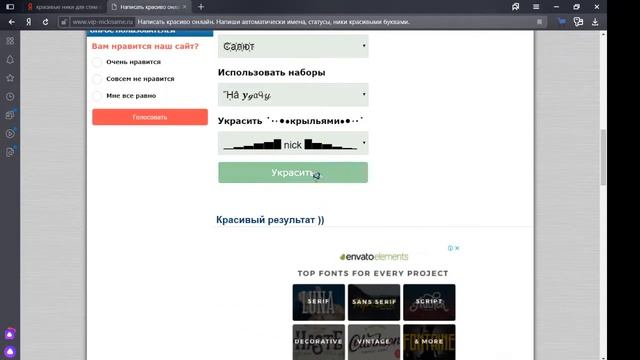Select 'Мне все равно' radio option
Screen dimensions: 640x360
tap(97, 96)
